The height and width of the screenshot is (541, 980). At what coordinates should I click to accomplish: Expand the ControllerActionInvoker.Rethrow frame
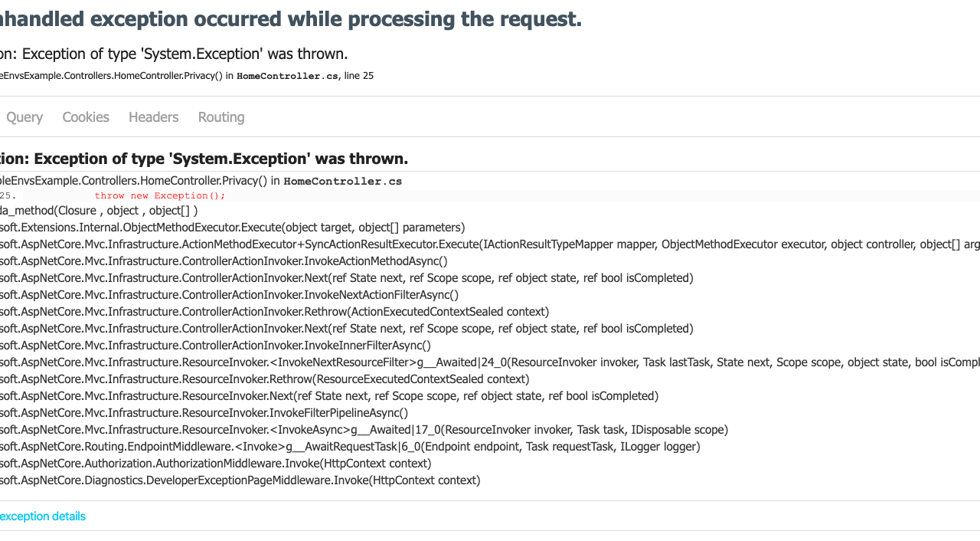(x=276, y=312)
